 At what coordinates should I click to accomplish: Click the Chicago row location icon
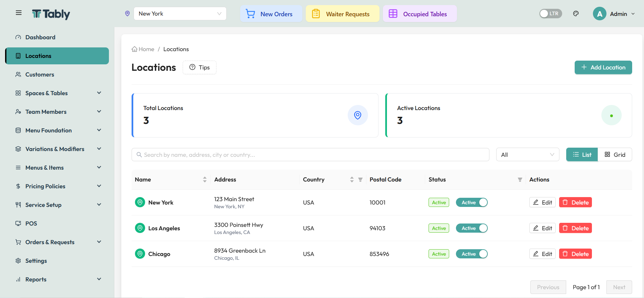[140, 254]
